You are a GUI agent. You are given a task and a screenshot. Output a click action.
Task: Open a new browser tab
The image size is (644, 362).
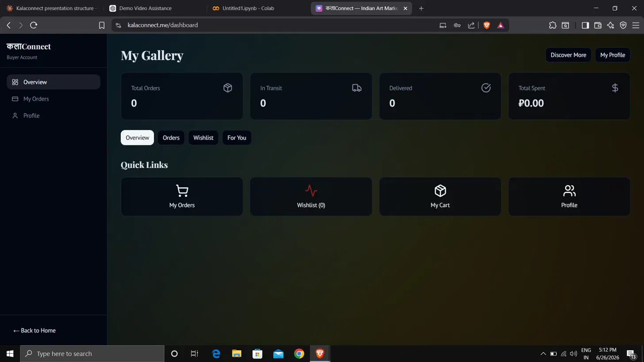421,8
